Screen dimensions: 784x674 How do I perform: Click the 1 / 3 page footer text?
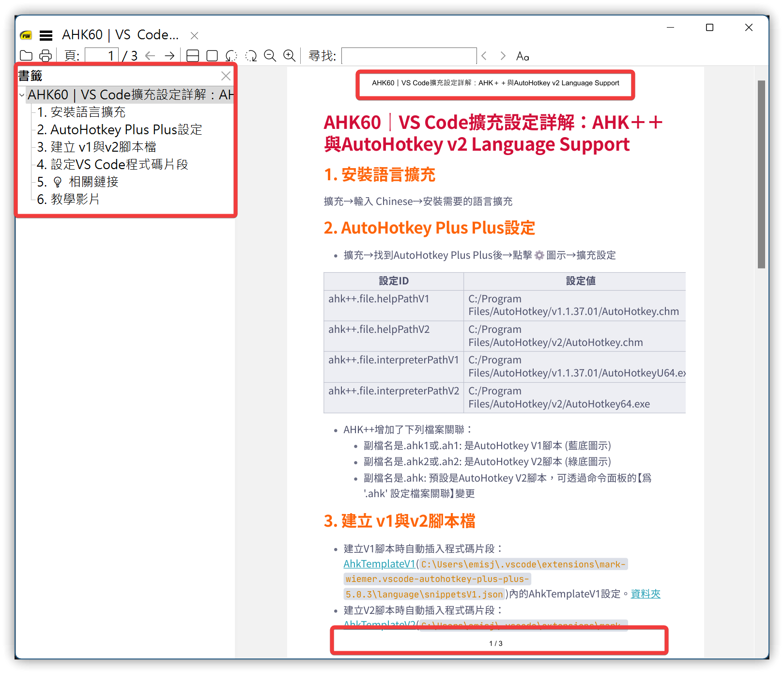click(x=496, y=643)
